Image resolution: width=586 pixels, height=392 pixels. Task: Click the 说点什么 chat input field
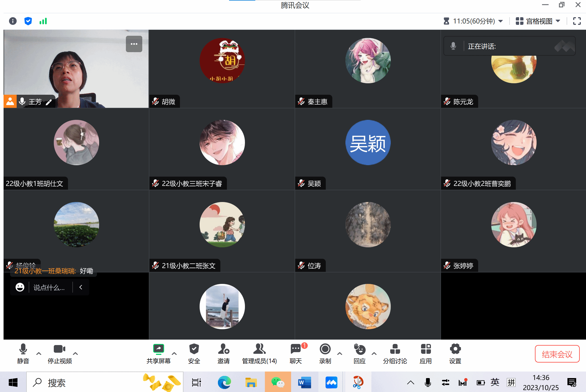[49, 287]
